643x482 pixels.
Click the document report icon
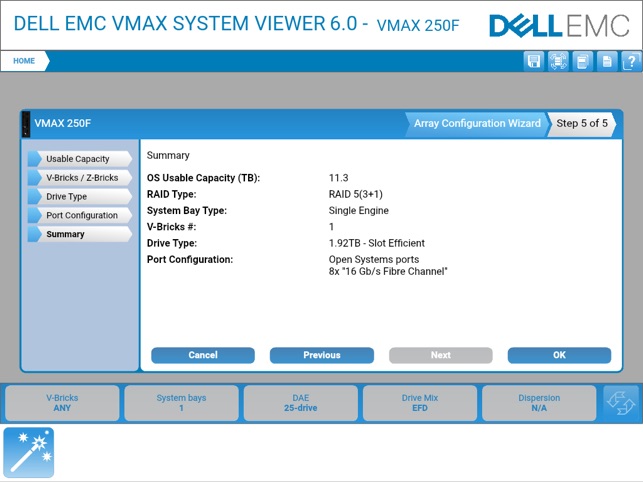click(x=607, y=62)
